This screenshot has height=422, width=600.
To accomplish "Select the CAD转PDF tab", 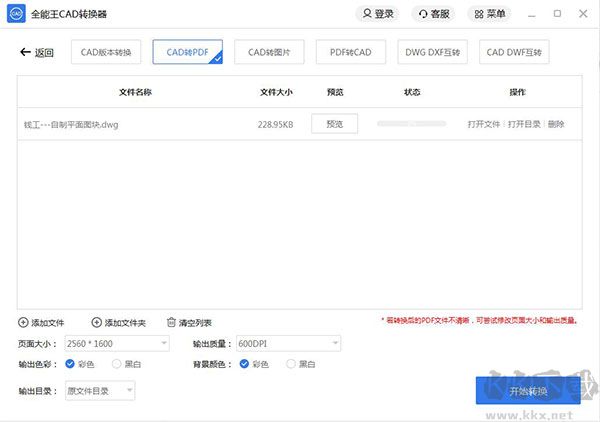I will [x=188, y=52].
